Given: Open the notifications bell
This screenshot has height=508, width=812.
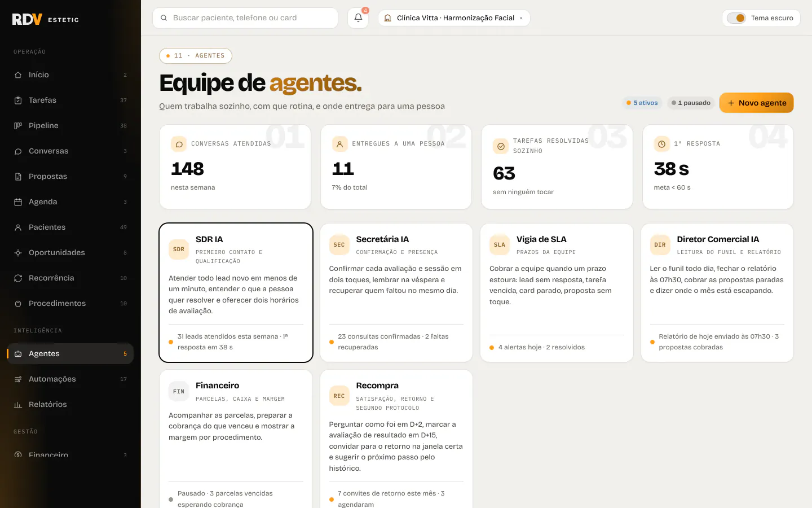Looking at the screenshot, I should (358, 18).
